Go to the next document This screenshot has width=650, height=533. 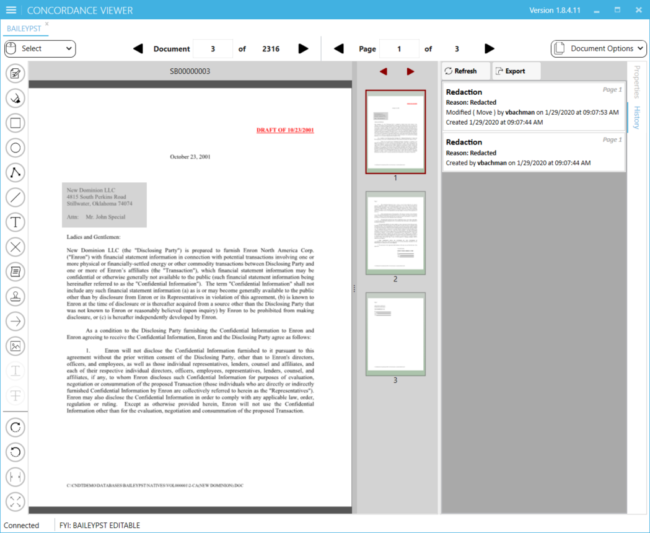coord(303,49)
